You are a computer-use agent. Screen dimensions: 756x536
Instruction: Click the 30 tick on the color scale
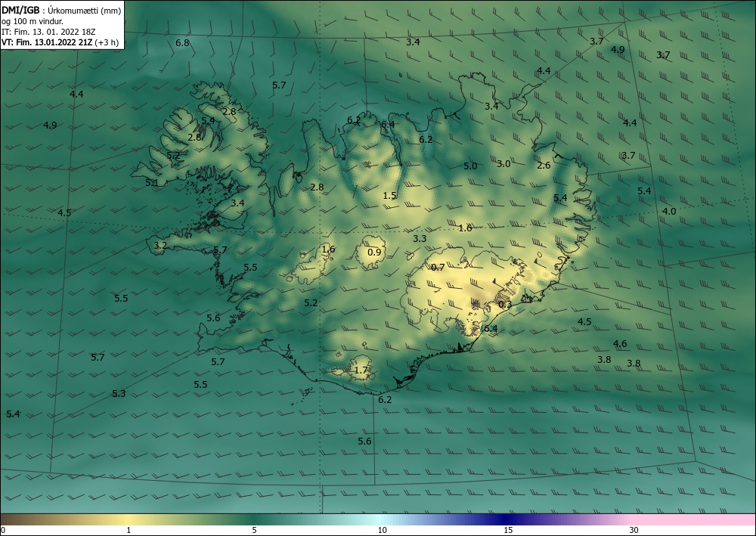pos(634,531)
